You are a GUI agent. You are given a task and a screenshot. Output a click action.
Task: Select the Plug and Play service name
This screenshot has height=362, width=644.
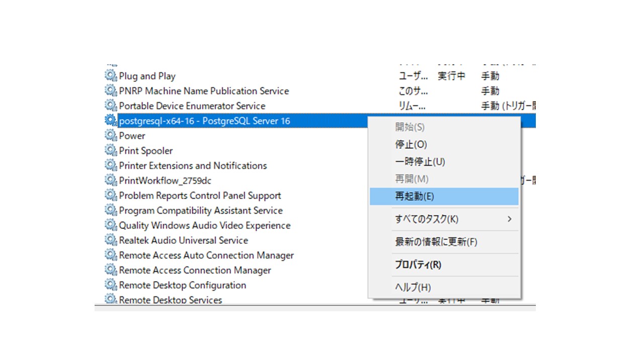point(147,76)
